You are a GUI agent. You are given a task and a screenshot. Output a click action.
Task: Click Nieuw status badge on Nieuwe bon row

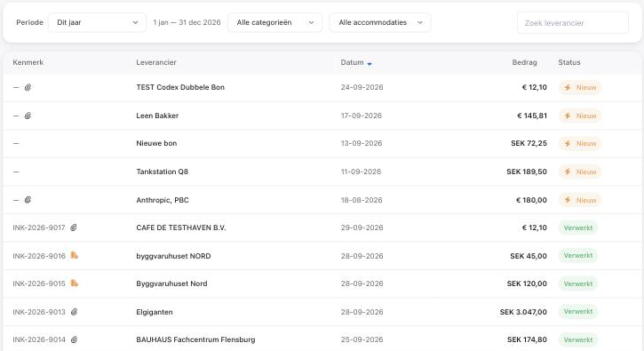click(580, 143)
